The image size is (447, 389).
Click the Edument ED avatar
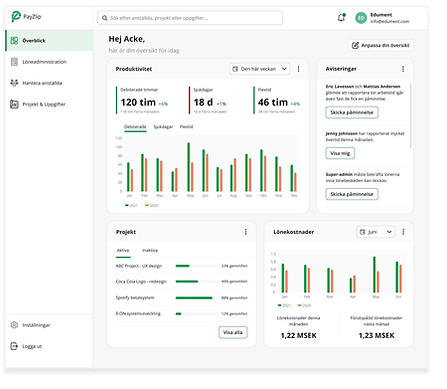click(x=361, y=18)
